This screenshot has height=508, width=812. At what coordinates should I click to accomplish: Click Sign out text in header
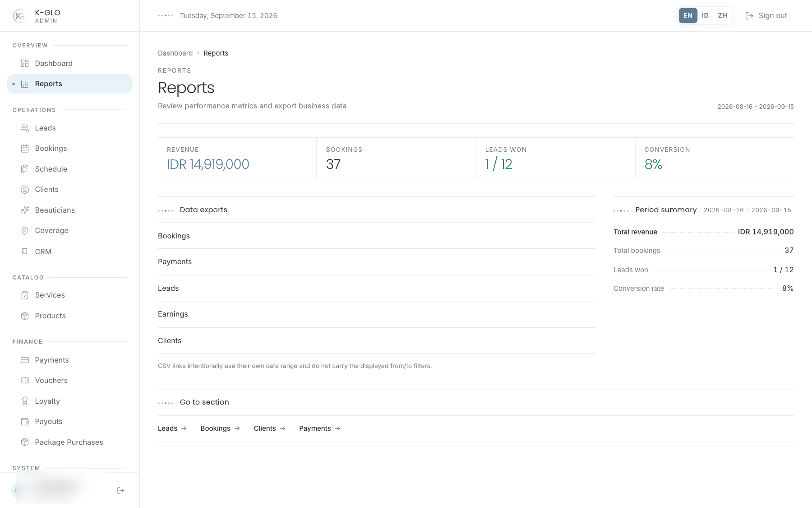(773, 16)
